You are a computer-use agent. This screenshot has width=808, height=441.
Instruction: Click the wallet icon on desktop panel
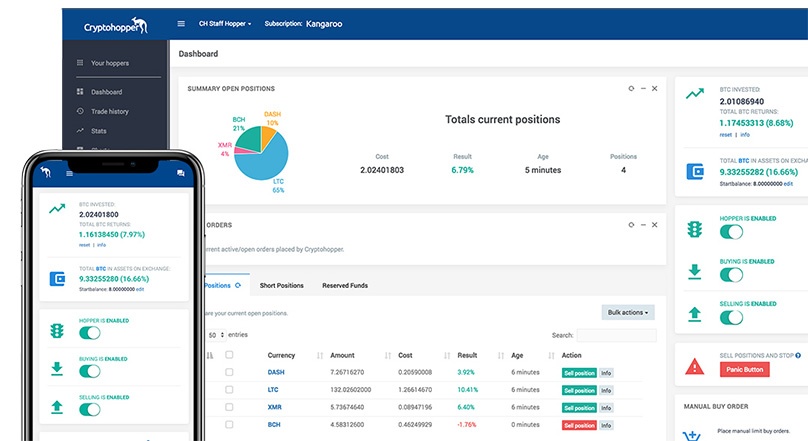[695, 171]
